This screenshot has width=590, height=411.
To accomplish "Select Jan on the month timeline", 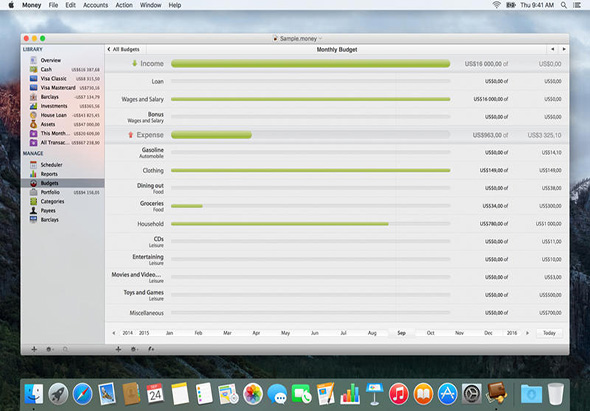I will pyautogui.click(x=170, y=333).
